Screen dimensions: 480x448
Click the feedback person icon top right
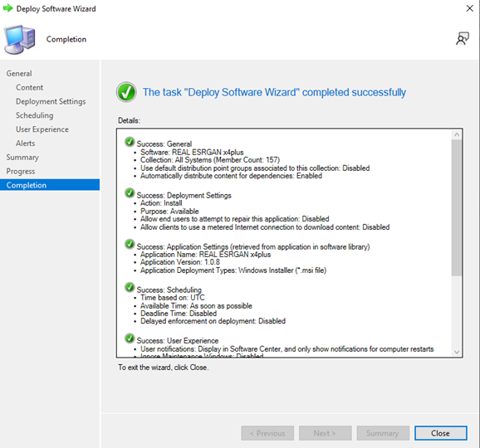(463, 39)
